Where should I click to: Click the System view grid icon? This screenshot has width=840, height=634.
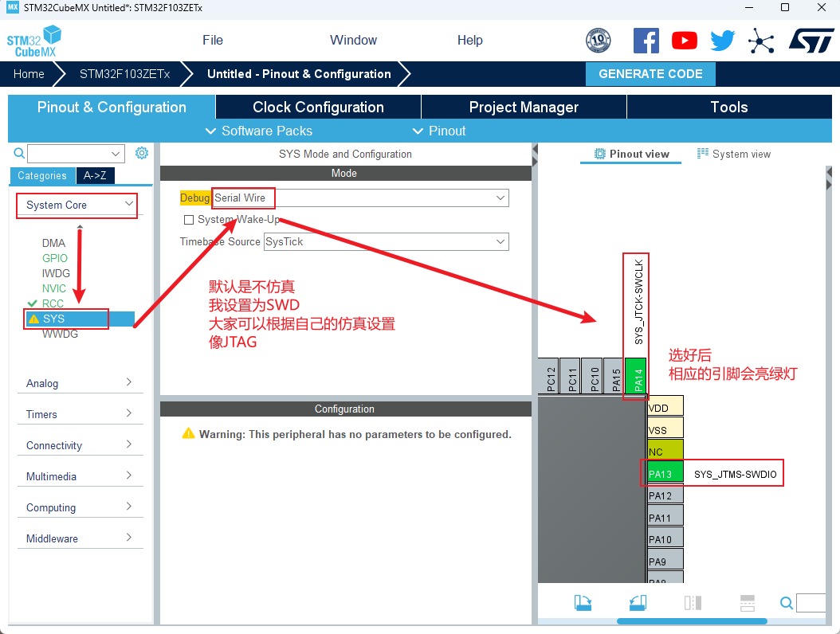tap(702, 153)
